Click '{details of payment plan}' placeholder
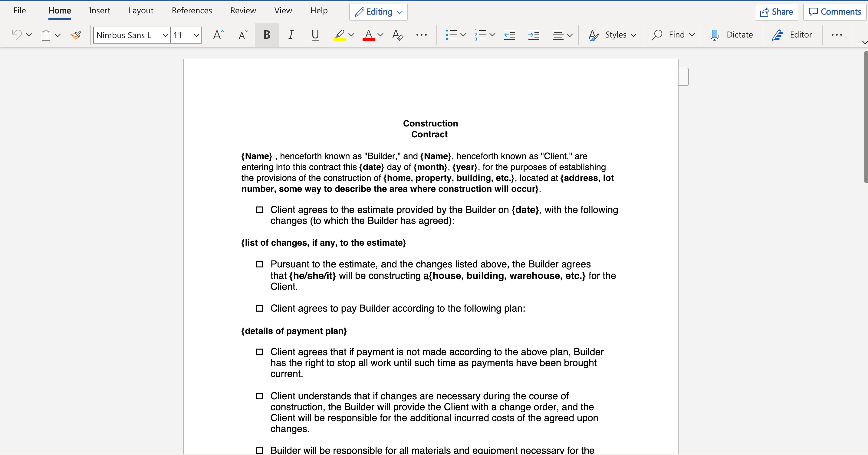This screenshot has width=868, height=455. (294, 331)
